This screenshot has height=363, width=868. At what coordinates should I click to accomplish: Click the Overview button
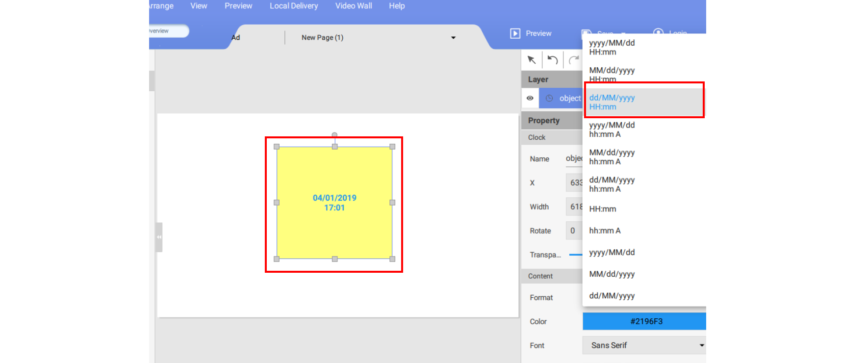click(x=168, y=31)
